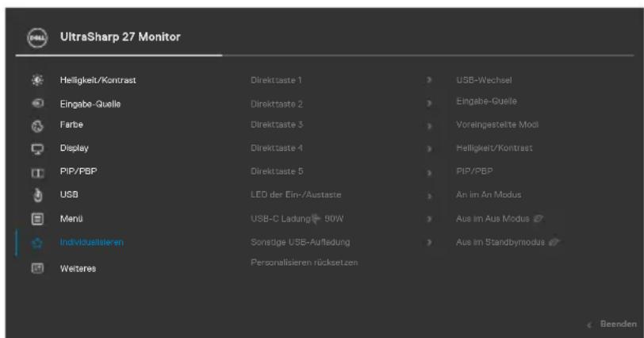Open the Helligkeit/Kontrast menu
The height and width of the screenshot is (338, 644).
pyautogui.click(x=98, y=80)
